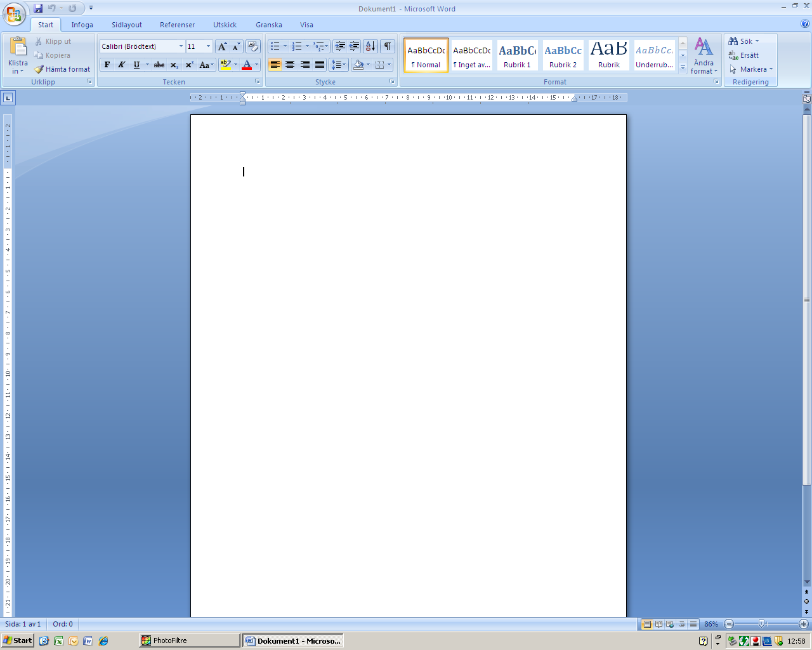Viewport: 812px width, 650px height.
Task: Toggle the ruler button above scrollbar
Action: [x=807, y=98]
